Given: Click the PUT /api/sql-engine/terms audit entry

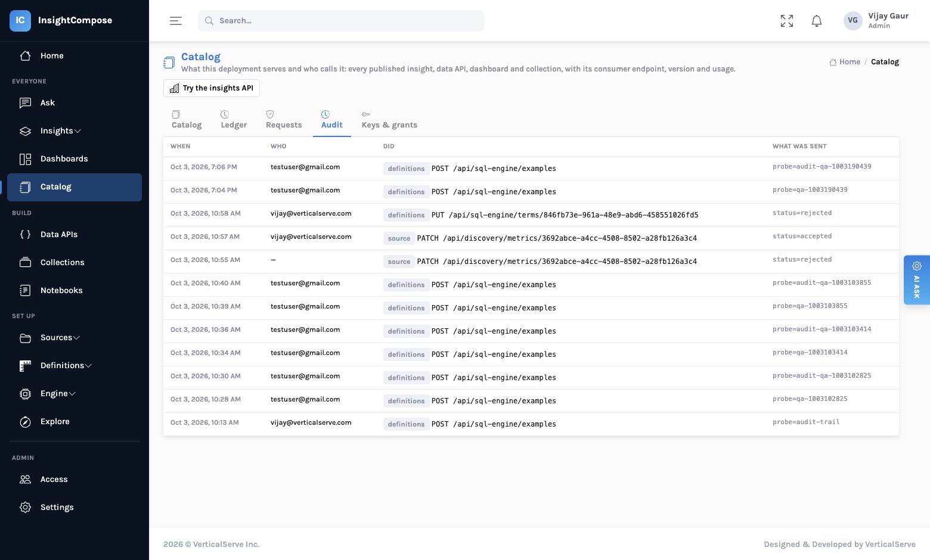Looking at the screenshot, I should [565, 215].
